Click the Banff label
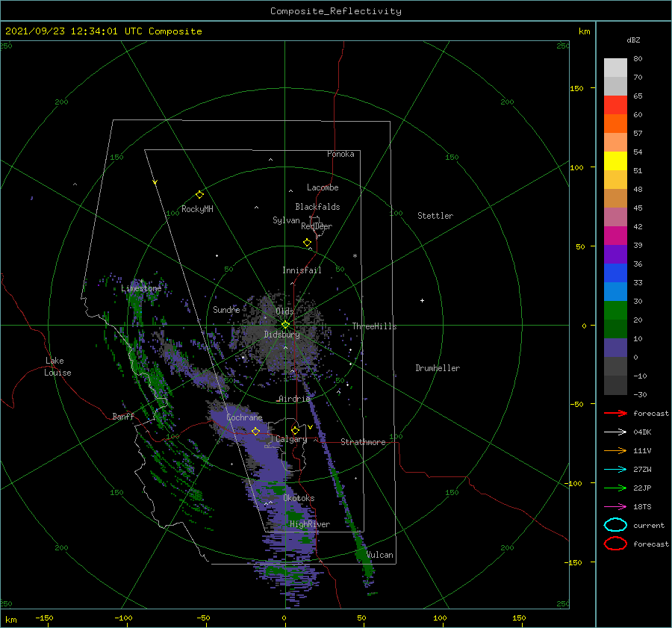The image size is (672, 628). 123,416
